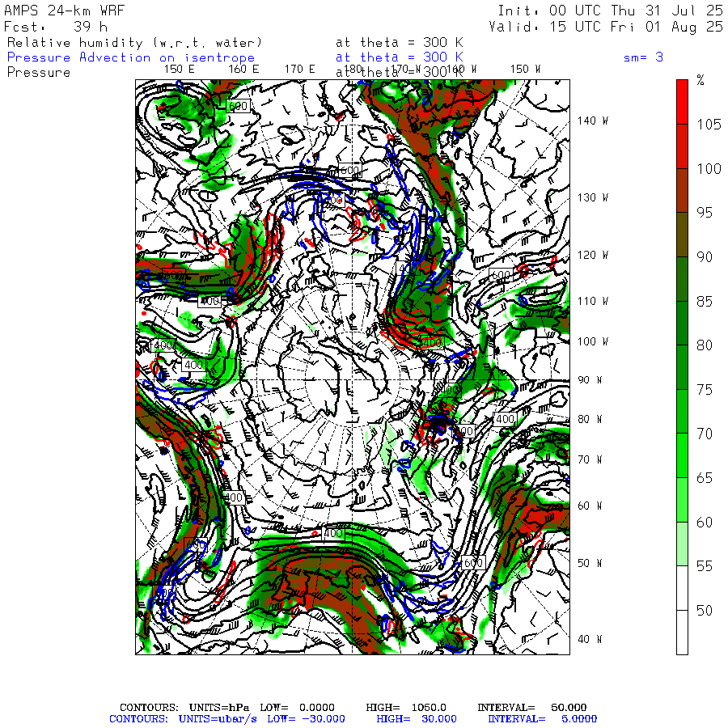
Task: Click the black 'UNITS=hPa' footer text
Action: 218,708
